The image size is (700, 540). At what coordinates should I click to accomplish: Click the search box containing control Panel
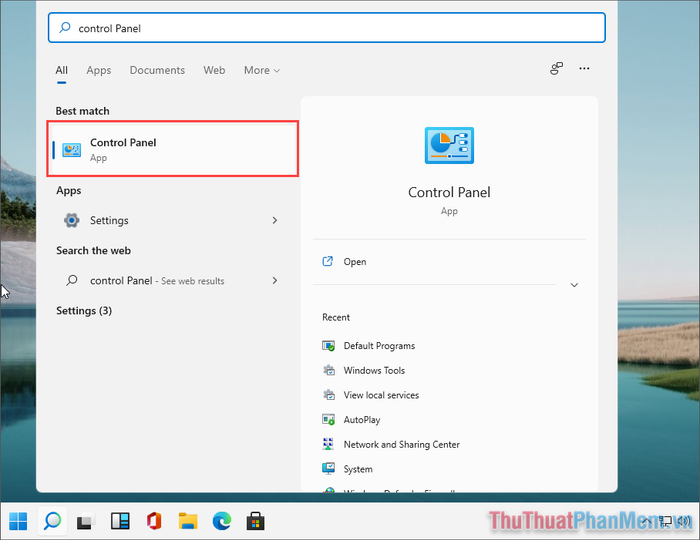(327, 28)
